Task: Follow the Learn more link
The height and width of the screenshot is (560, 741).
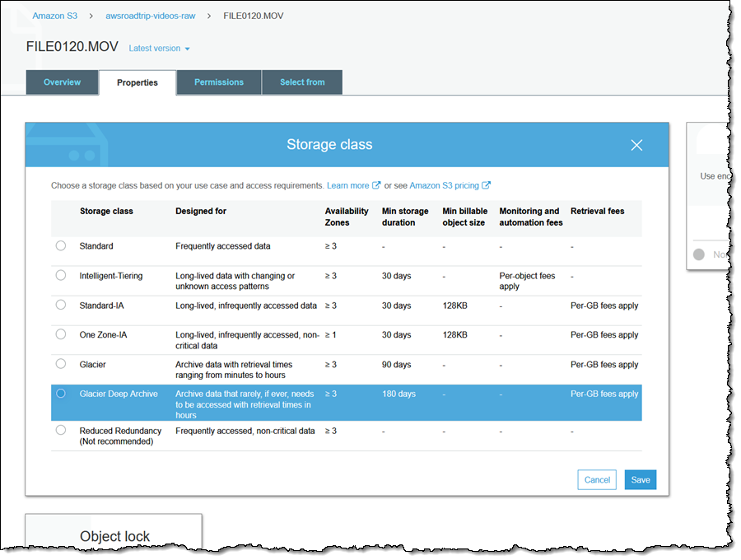Action: coord(347,186)
